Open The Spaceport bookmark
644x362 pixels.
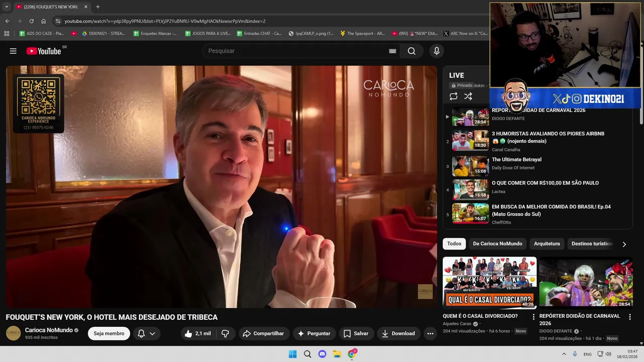click(362, 34)
